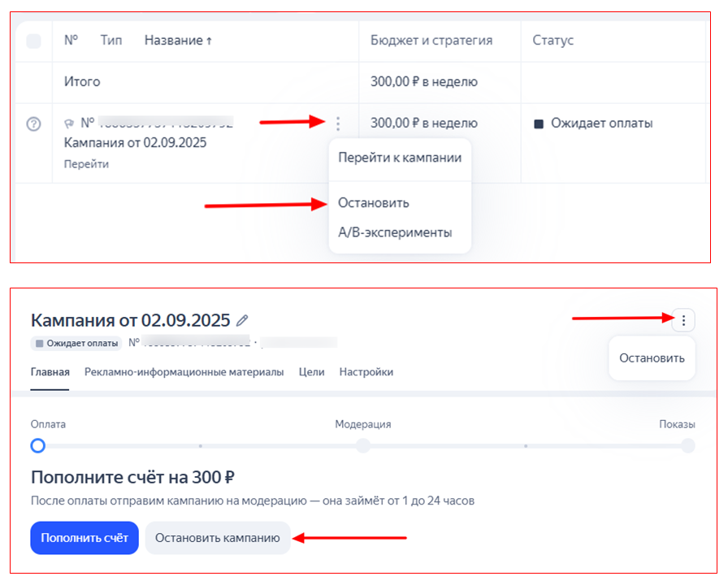728x585 pixels.
Task: Click the pencil icon next to the campaign title
Action: pos(242,320)
